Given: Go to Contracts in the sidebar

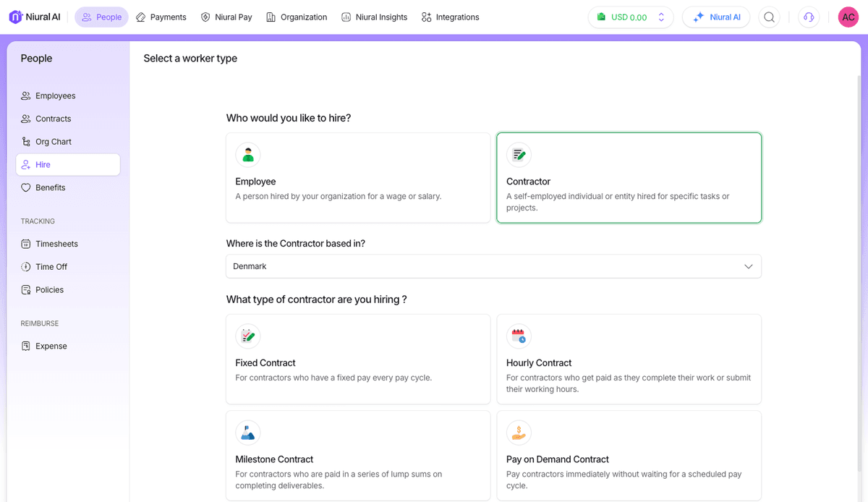Looking at the screenshot, I should click(x=54, y=119).
